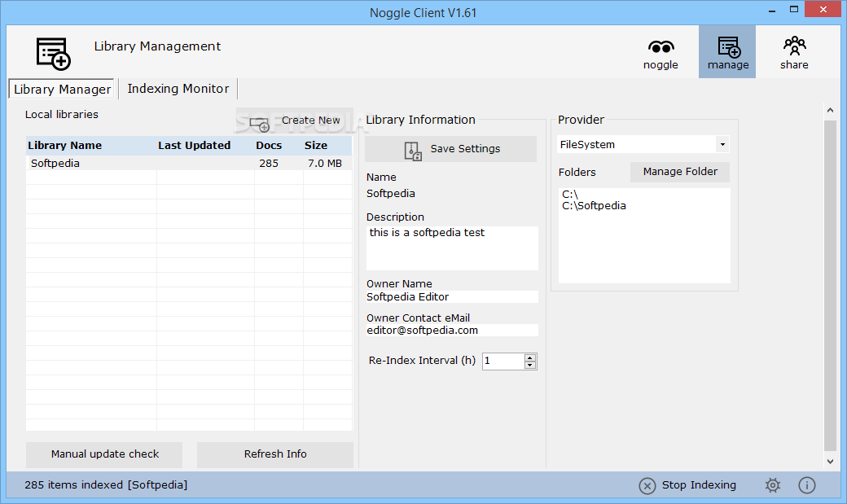Viewport: 847px width, 504px height.
Task: Select C:\ folder entry
Action: tap(570, 195)
